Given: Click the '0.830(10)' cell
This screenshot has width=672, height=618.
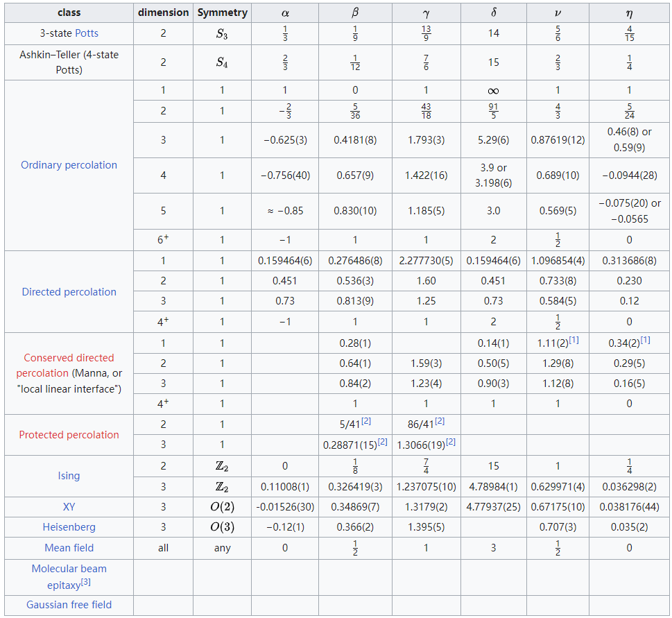Looking at the screenshot, I should pyautogui.click(x=355, y=211).
